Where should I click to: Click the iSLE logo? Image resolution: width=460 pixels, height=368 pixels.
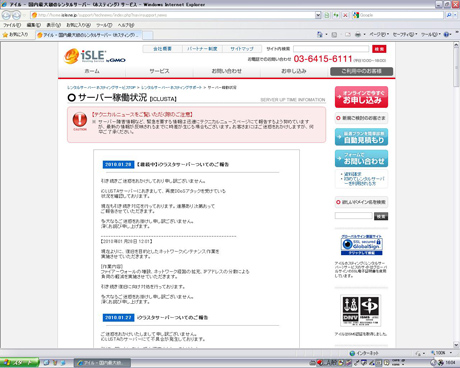pos(95,56)
